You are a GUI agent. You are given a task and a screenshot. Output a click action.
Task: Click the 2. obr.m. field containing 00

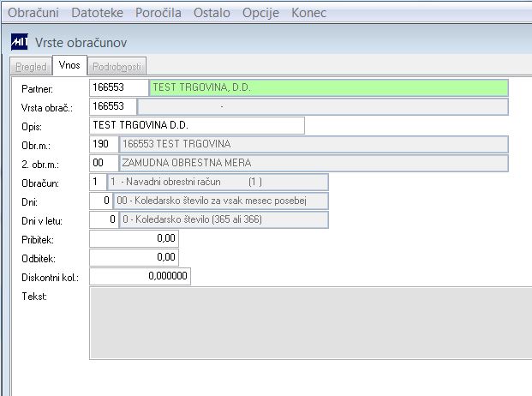click(104, 163)
